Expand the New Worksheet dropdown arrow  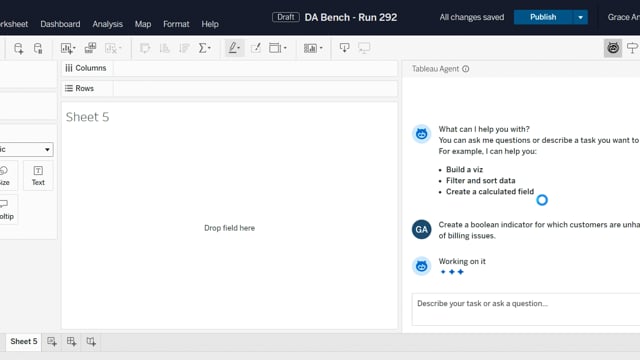click(74, 48)
